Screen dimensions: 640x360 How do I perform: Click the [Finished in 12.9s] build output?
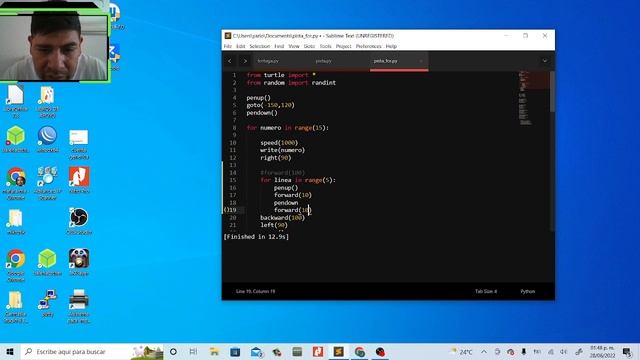pyautogui.click(x=256, y=237)
